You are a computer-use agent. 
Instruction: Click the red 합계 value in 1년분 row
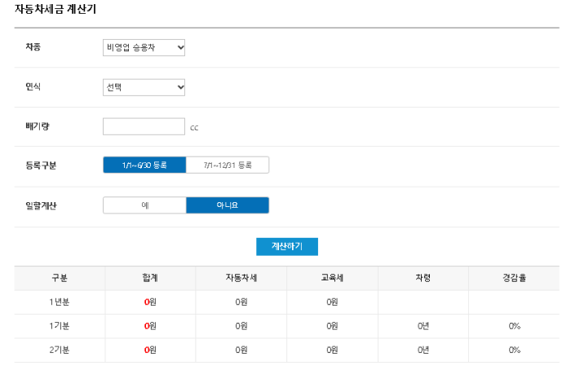coord(150,302)
